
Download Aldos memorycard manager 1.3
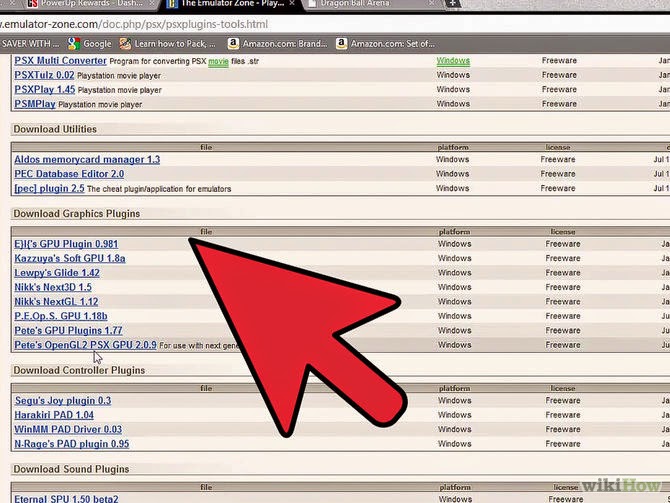click(x=87, y=159)
